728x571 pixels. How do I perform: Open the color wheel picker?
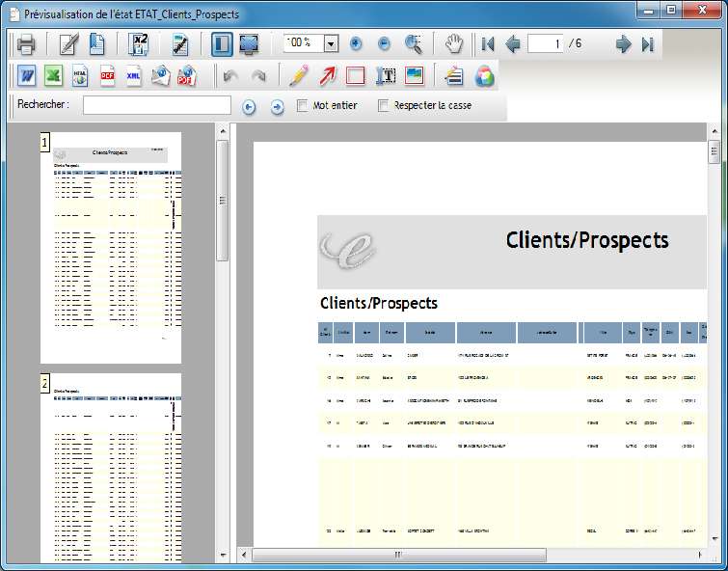point(484,76)
